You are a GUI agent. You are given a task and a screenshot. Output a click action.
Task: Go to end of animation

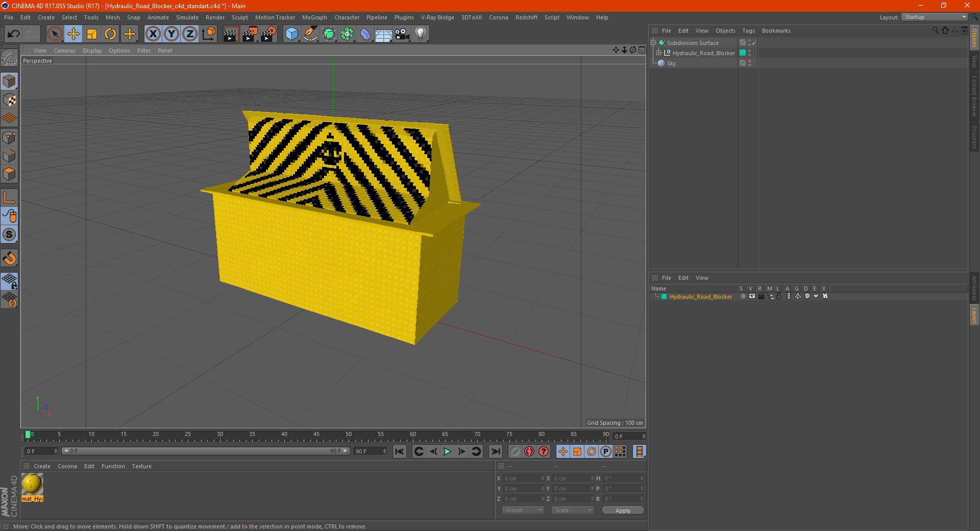tap(495, 451)
